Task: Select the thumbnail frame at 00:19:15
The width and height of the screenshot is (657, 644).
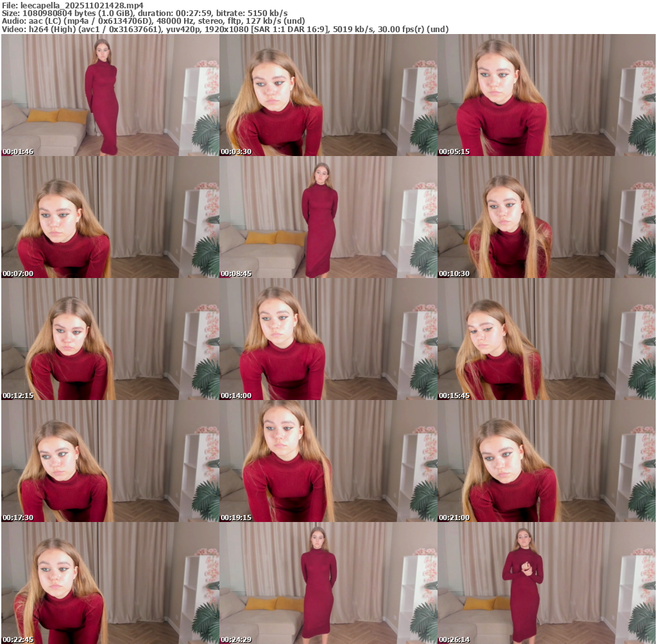Action: click(x=328, y=461)
